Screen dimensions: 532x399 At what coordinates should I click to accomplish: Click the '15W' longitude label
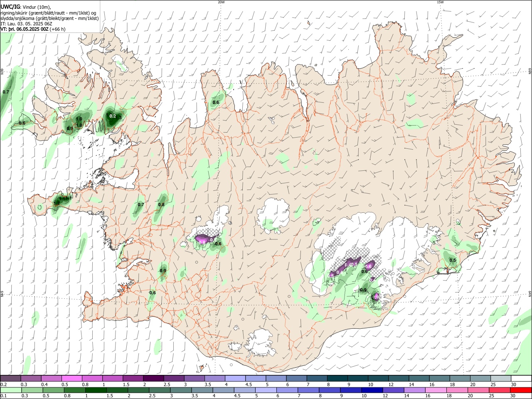pyautogui.click(x=440, y=2)
